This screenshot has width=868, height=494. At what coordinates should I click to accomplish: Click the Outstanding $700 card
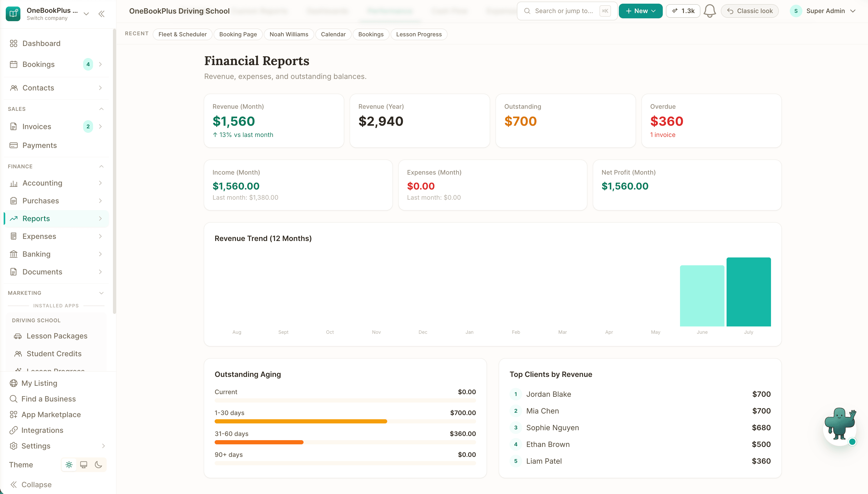(x=565, y=121)
